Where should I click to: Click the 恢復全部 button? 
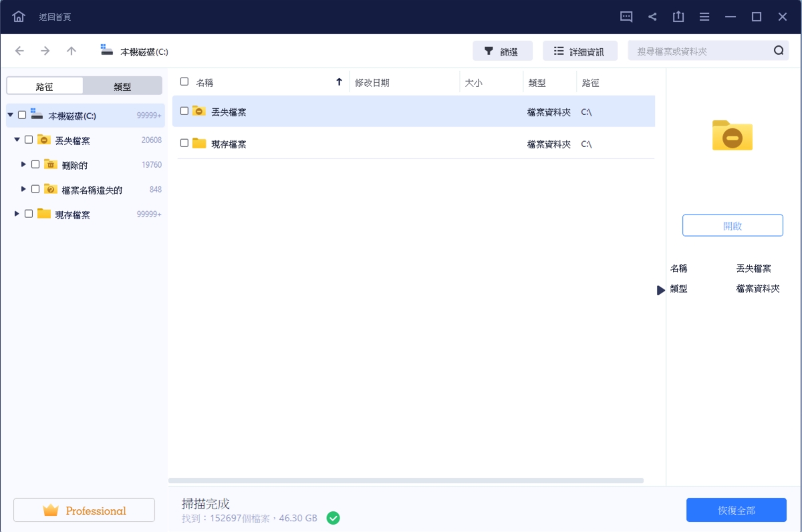737,511
